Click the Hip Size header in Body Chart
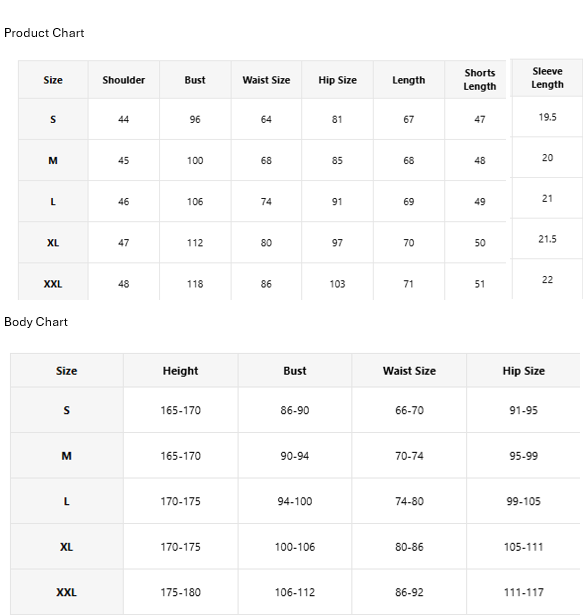The width and height of the screenshot is (583, 615). tap(523, 371)
